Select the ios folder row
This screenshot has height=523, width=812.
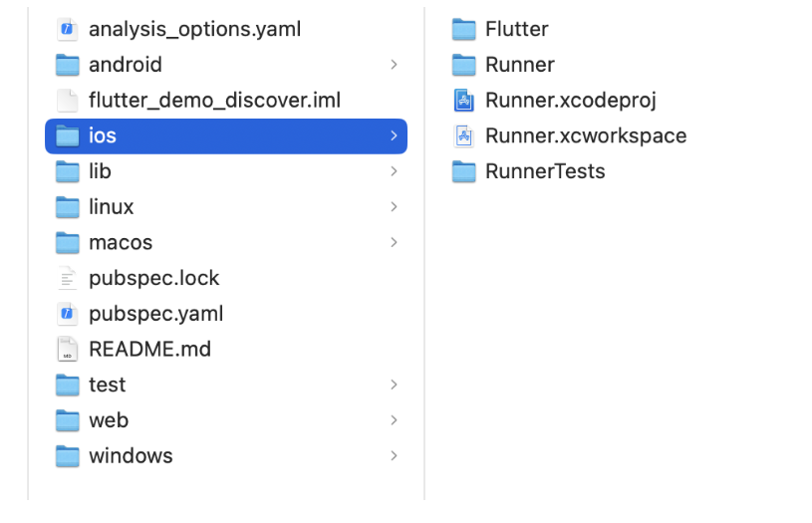[x=226, y=135]
